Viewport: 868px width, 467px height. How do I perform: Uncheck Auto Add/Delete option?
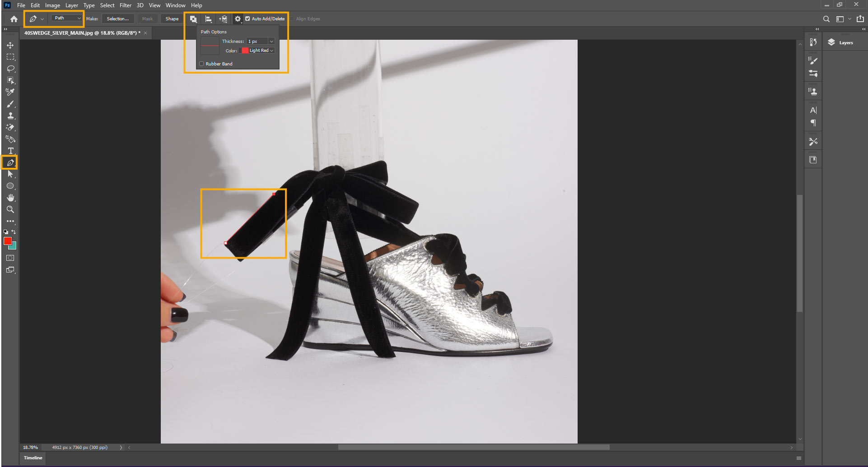coord(247,19)
